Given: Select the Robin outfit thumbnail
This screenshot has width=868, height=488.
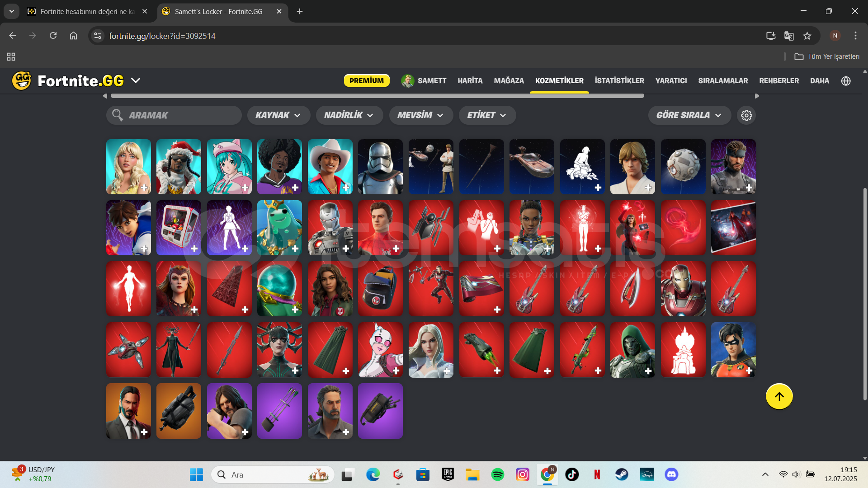Looking at the screenshot, I should [733, 350].
